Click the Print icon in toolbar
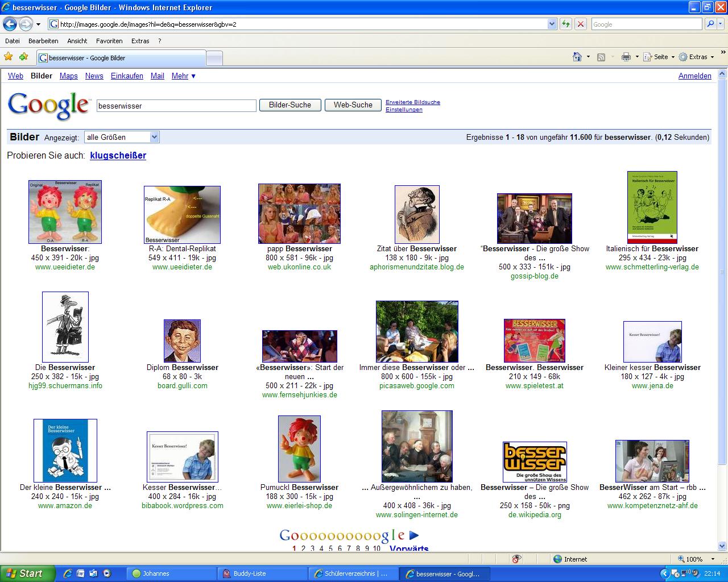Screen dimensions: 728x582 click(626, 57)
